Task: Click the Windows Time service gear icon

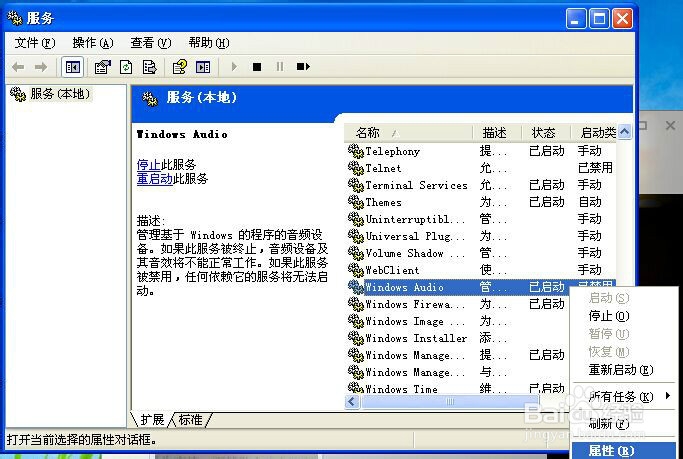Action: 356,388
